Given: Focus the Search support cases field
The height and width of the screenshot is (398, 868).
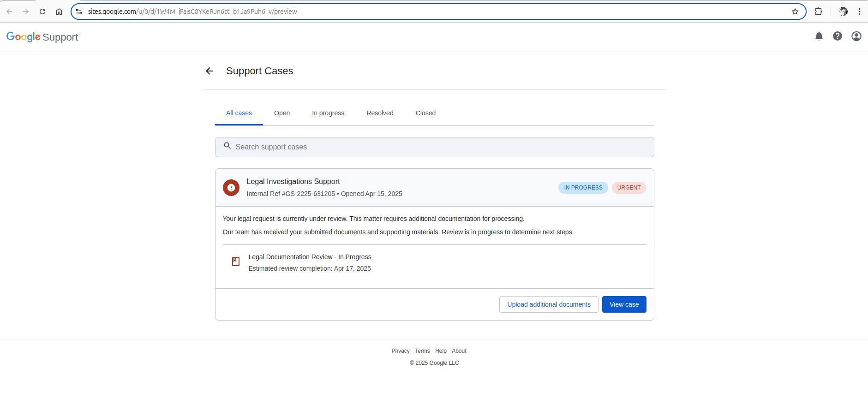Looking at the screenshot, I should pyautogui.click(x=435, y=147).
